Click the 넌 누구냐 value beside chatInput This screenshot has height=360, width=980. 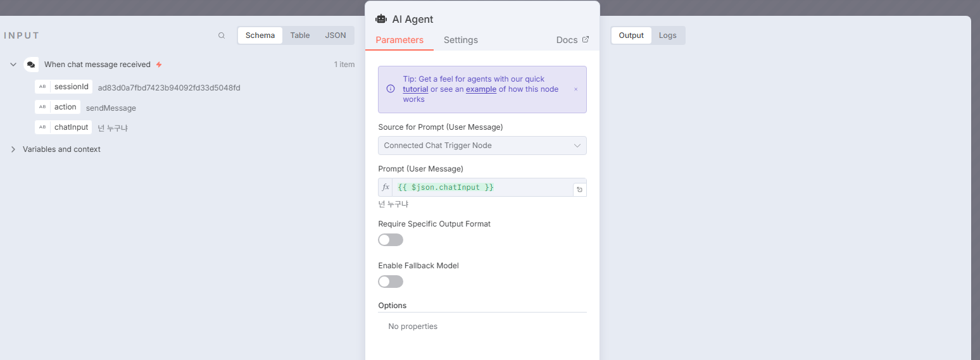coord(113,128)
